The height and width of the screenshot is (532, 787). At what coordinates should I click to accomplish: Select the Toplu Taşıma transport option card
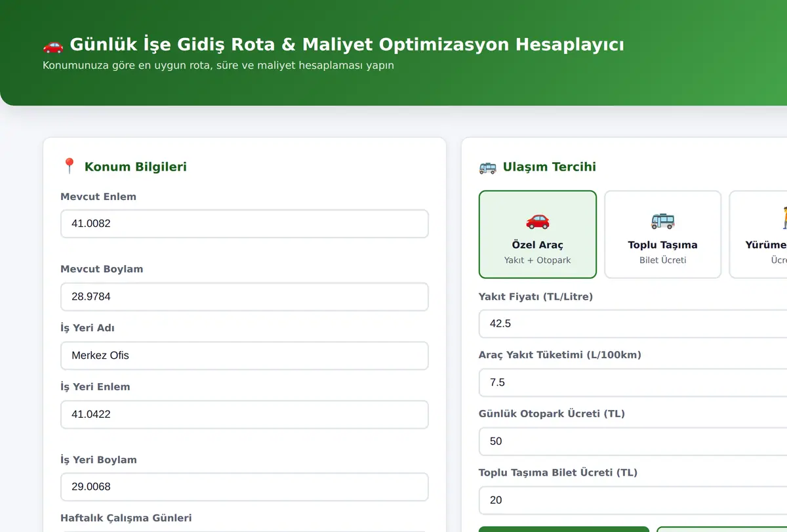[x=662, y=235]
